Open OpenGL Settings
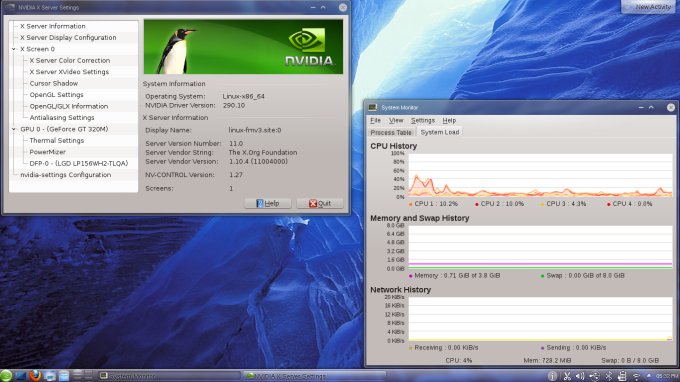The image size is (680, 382). [x=56, y=95]
